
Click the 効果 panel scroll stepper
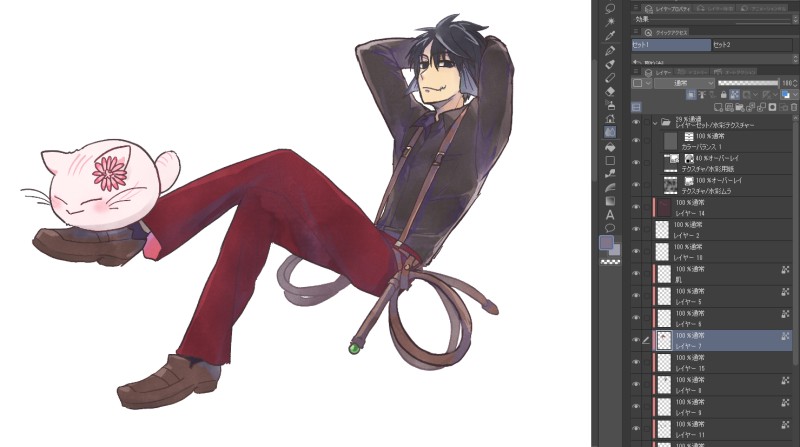pyautogui.click(x=795, y=19)
